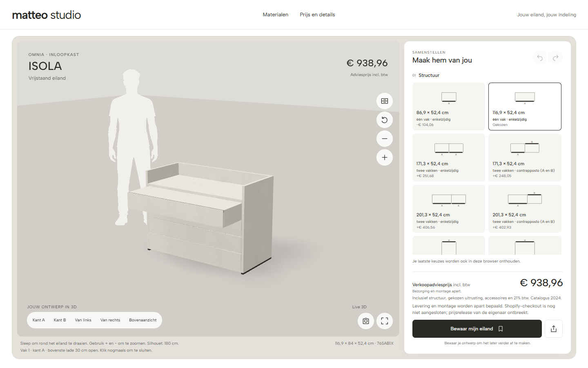Undo the last configuration change
This screenshot has height=368, width=588.
(x=540, y=58)
